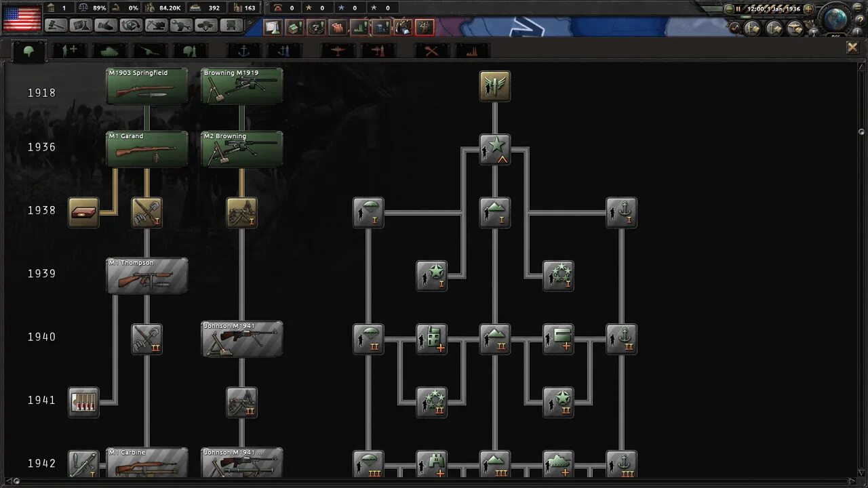
Task: Click the binoculars tech icon in 1942 row
Action: (x=431, y=464)
